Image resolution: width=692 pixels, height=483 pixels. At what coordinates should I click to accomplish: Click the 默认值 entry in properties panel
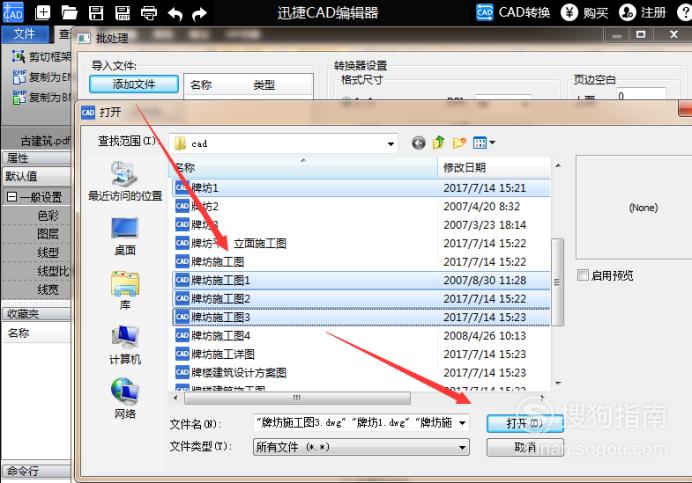(x=36, y=176)
